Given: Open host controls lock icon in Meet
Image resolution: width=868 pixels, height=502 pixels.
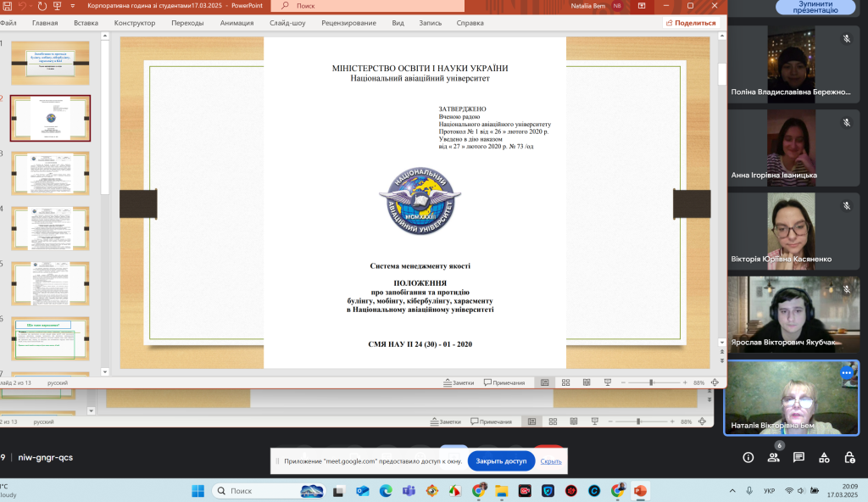Looking at the screenshot, I should 849,457.
